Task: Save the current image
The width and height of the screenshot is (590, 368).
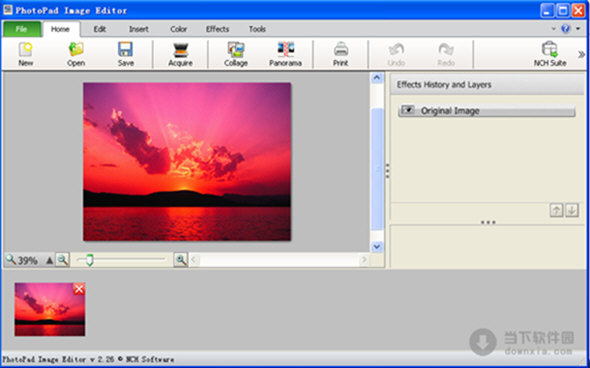Action: tap(126, 55)
